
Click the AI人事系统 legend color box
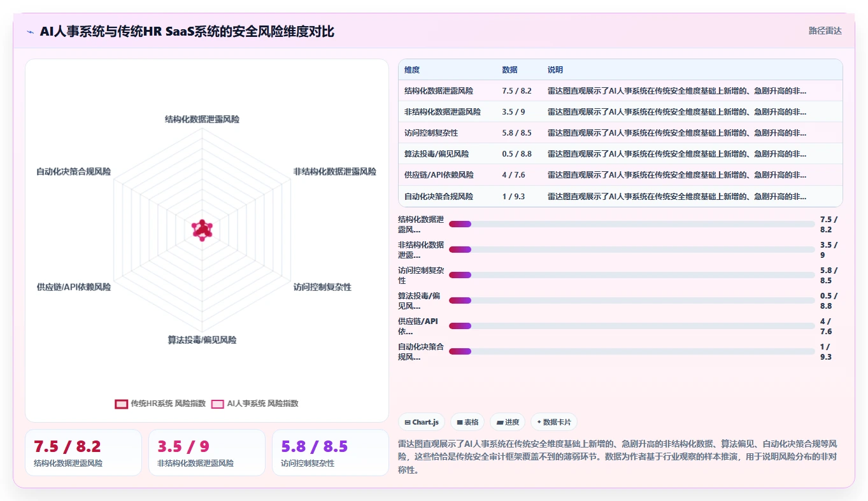tap(218, 404)
